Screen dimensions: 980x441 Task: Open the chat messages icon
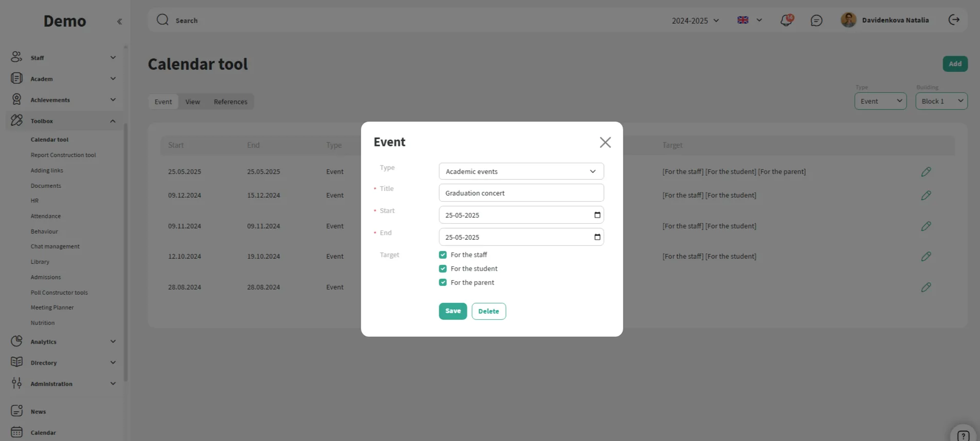pyautogui.click(x=816, y=21)
